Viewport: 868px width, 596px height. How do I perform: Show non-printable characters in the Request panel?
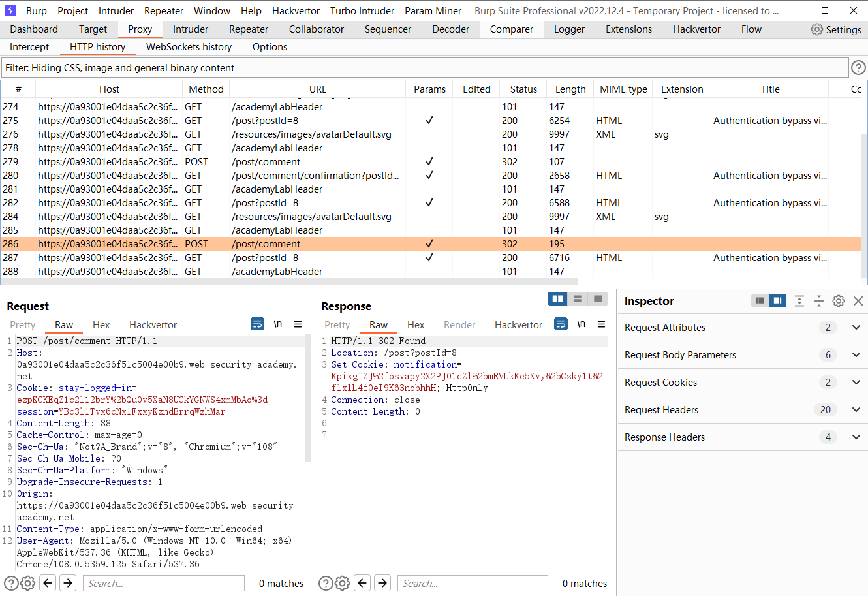[x=278, y=324]
